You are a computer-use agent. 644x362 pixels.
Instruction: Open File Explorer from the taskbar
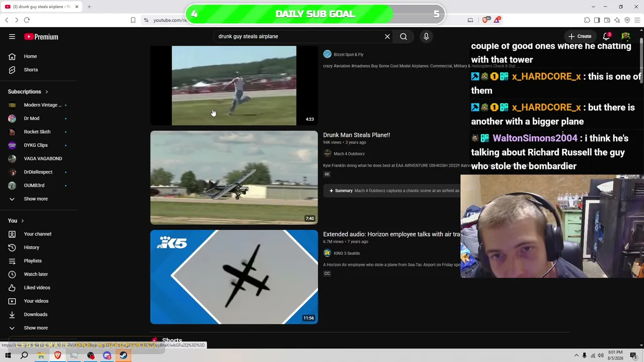click(41, 355)
